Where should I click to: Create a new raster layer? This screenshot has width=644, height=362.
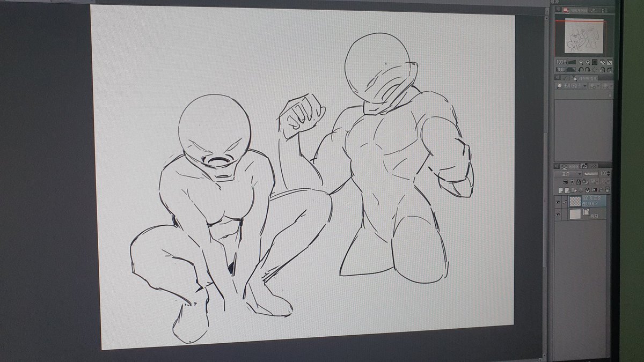[561, 190]
